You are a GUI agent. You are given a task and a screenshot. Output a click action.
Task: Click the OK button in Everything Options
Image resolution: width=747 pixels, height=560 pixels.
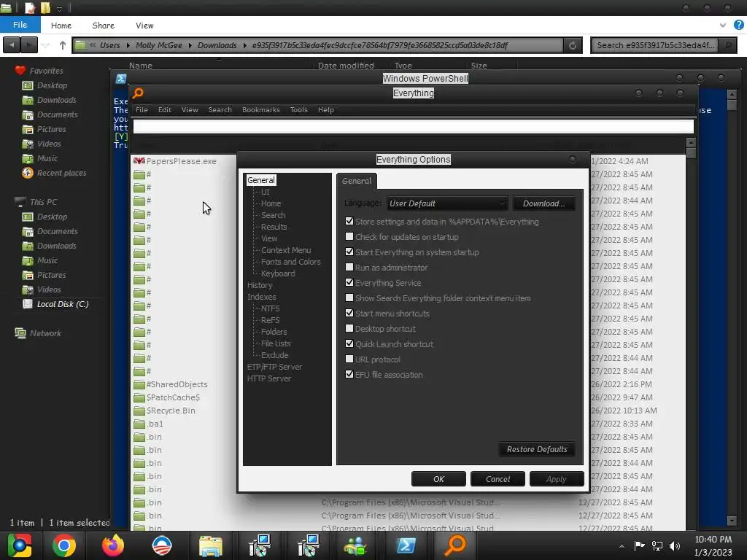pos(438,479)
